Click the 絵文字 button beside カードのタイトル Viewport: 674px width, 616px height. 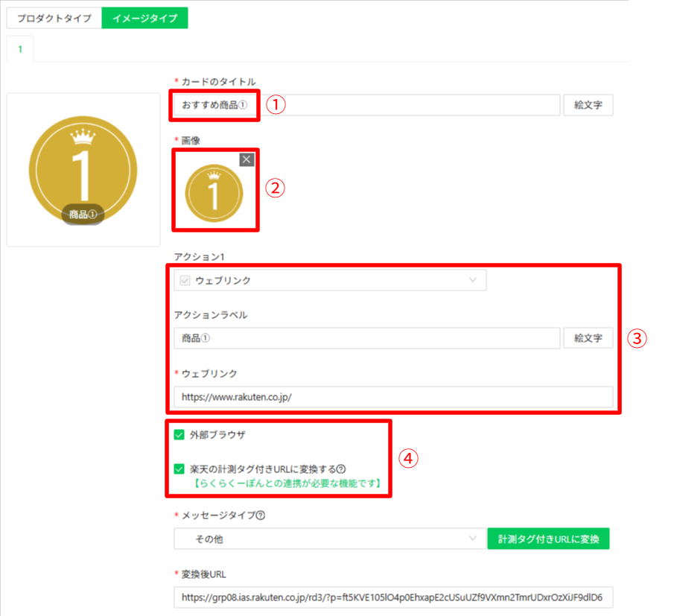588,105
